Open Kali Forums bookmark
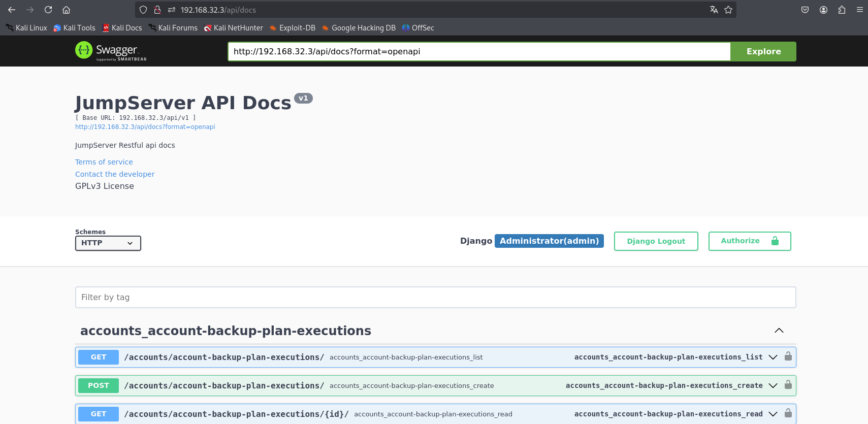Image resolution: width=868 pixels, height=424 pixels. click(173, 28)
